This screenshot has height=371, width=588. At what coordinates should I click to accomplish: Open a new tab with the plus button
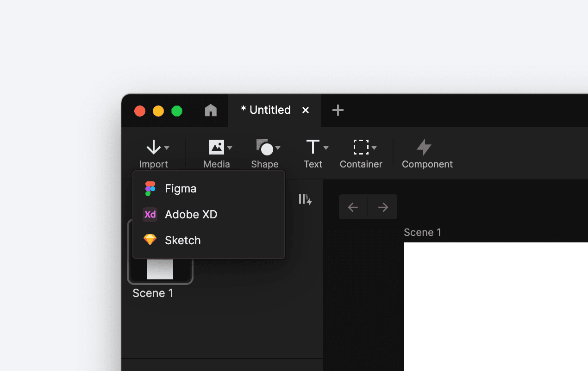point(338,110)
